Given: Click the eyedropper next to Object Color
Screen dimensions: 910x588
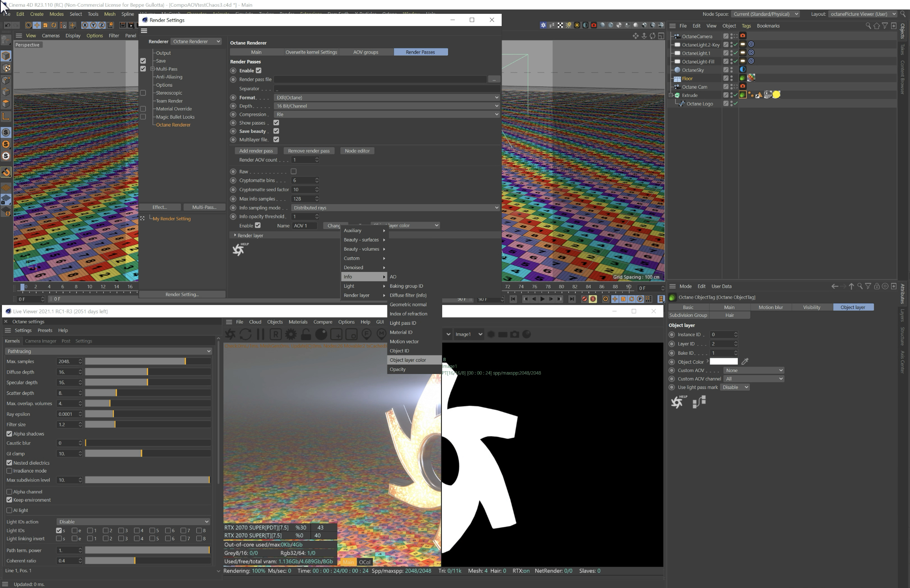Looking at the screenshot, I should [x=745, y=361].
